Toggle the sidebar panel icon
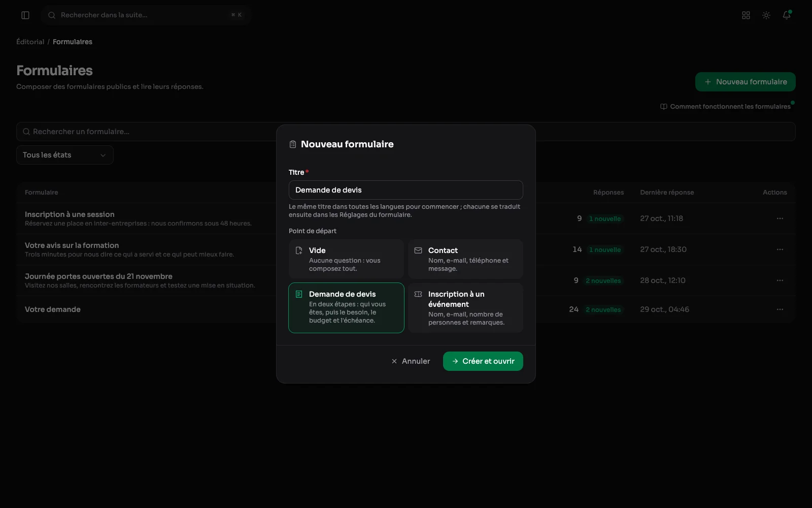This screenshot has width=812, height=508. [x=25, y=15]
